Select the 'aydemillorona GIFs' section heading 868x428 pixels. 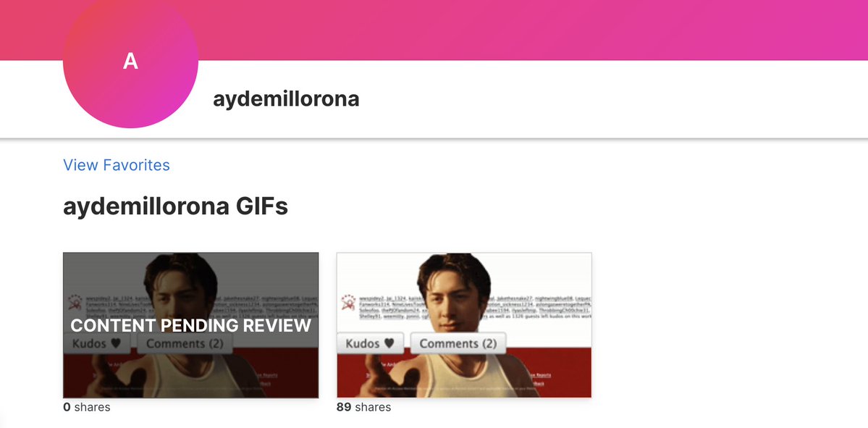point(175,206)
